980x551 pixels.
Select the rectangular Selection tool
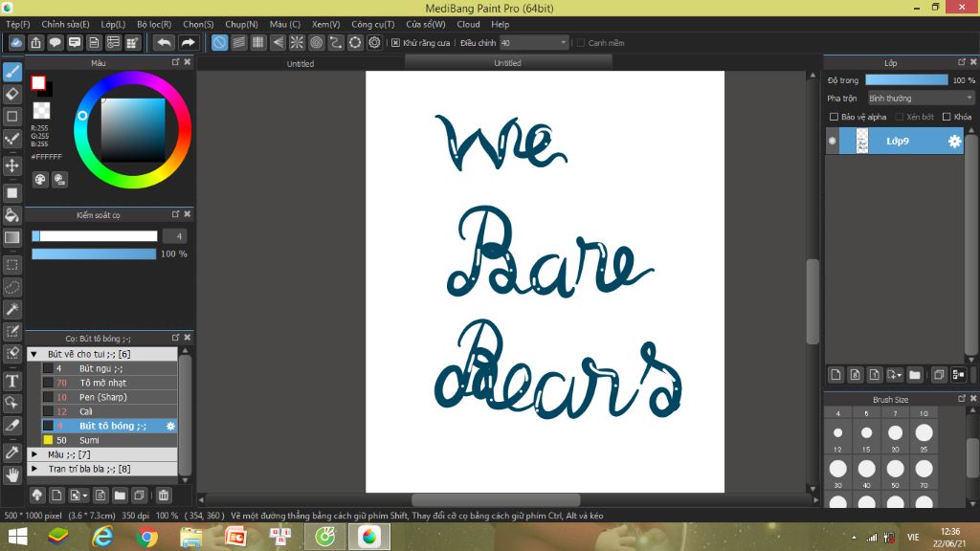[x=11, y=265]
